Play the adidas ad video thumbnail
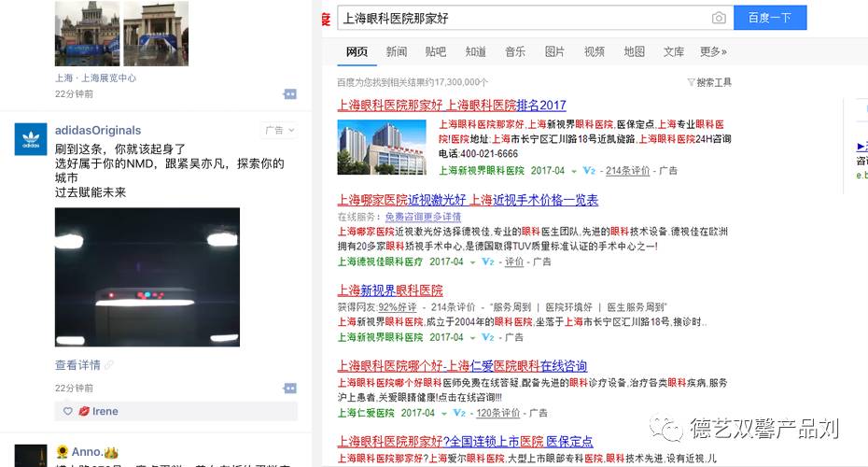The width and height of the screenshot is (868, 467). (147, 277)
